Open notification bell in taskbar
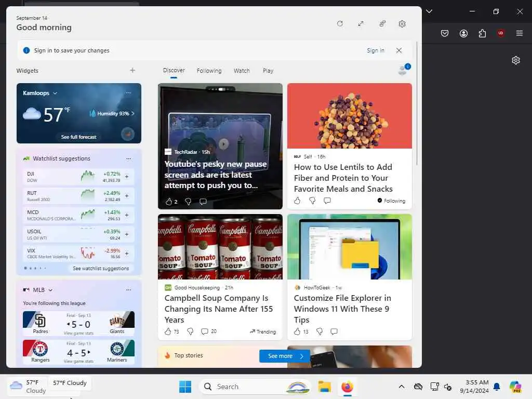Image resolution: width=532 pixels, height=399 pixels. click(x=497, y=387)
